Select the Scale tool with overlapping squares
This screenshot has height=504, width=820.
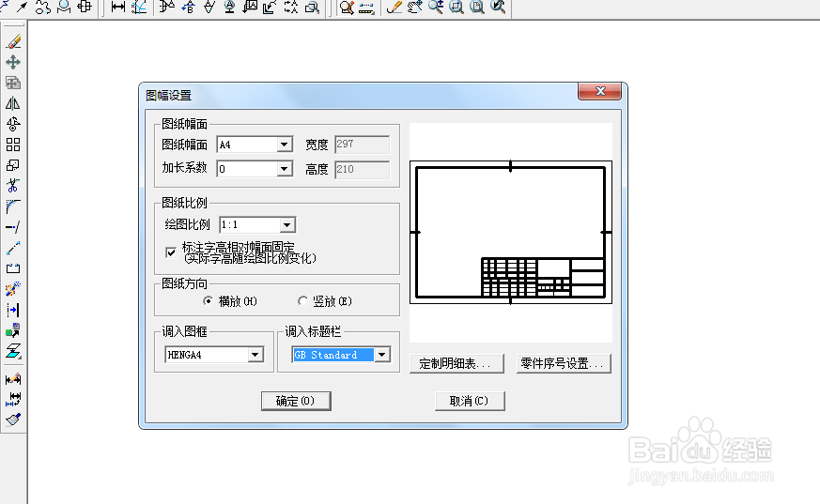pos(13,165)
